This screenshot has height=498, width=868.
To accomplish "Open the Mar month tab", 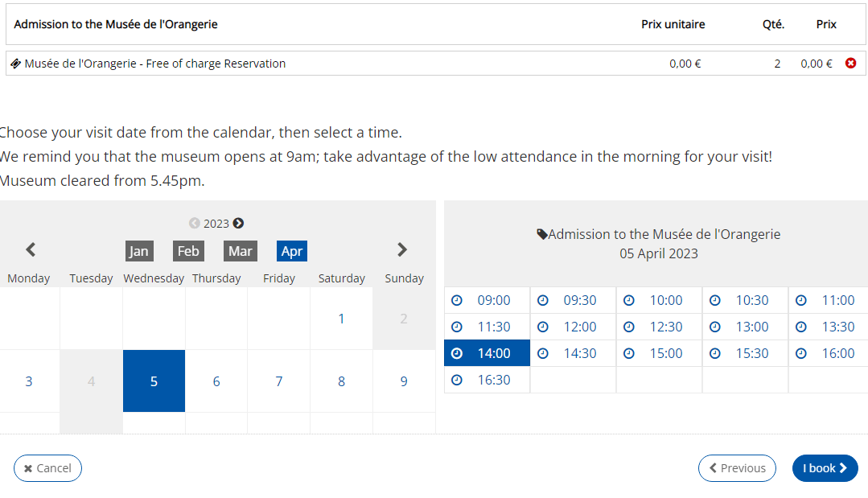I will [x=240, y=251].
